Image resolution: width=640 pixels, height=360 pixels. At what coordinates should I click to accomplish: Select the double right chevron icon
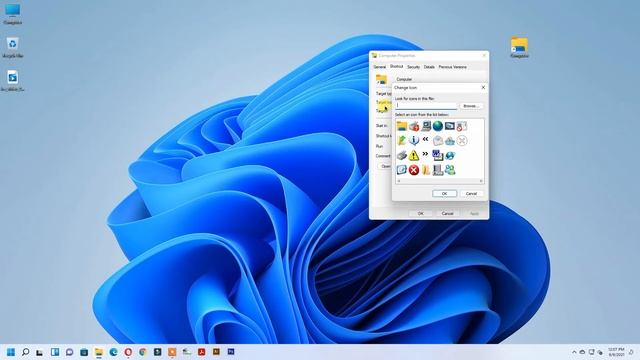point(426,154)
